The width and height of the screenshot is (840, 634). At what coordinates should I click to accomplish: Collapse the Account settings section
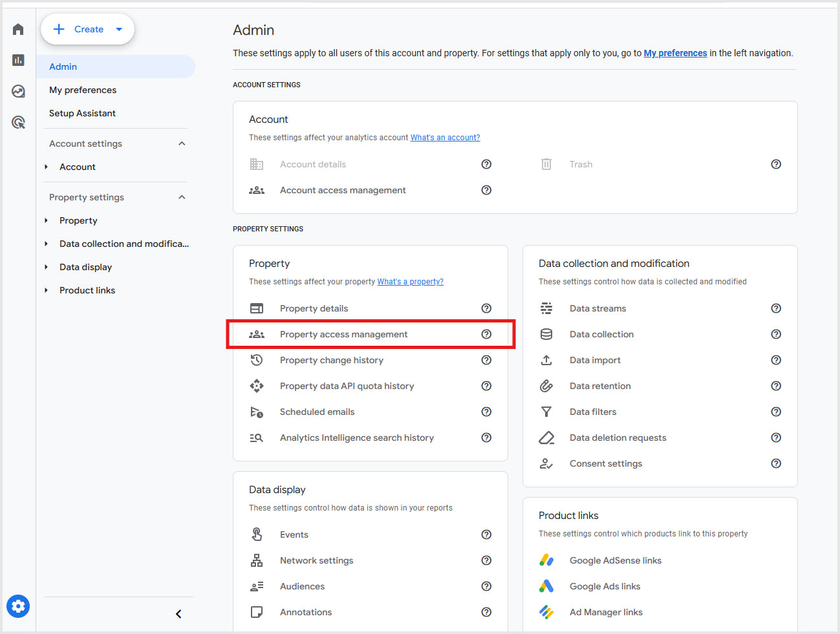(x=182, y=143)
